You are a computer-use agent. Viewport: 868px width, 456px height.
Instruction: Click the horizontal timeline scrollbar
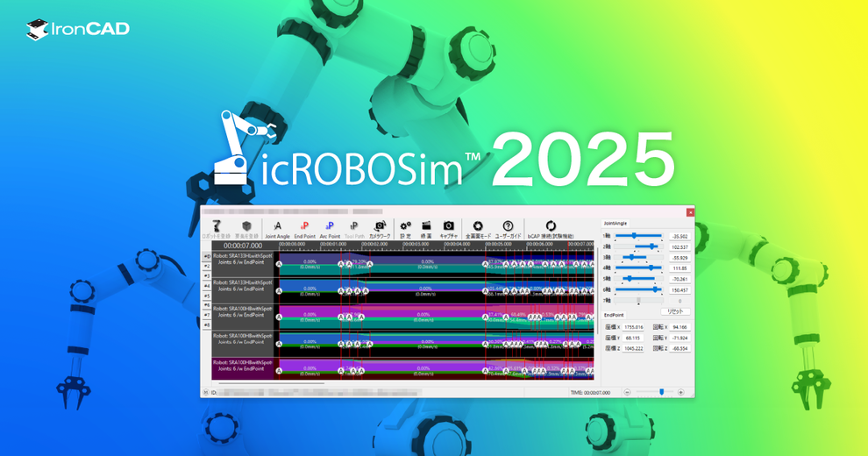(x=271, y=383)
